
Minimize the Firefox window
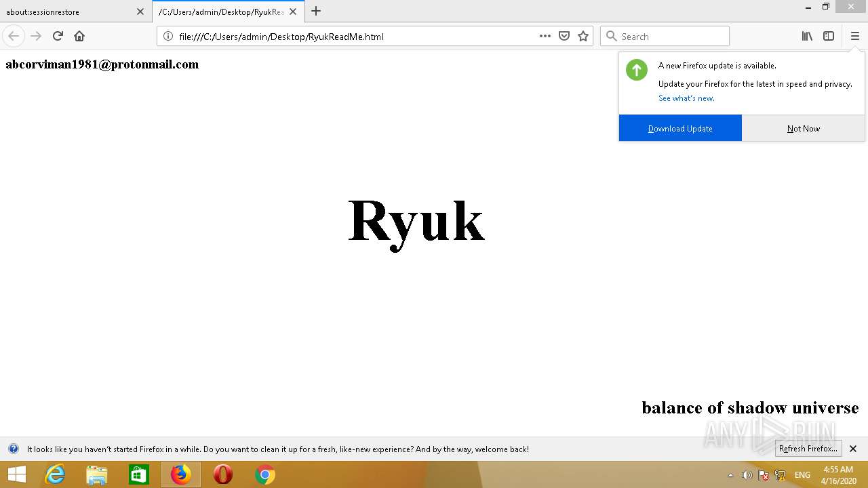coord(808,7)
